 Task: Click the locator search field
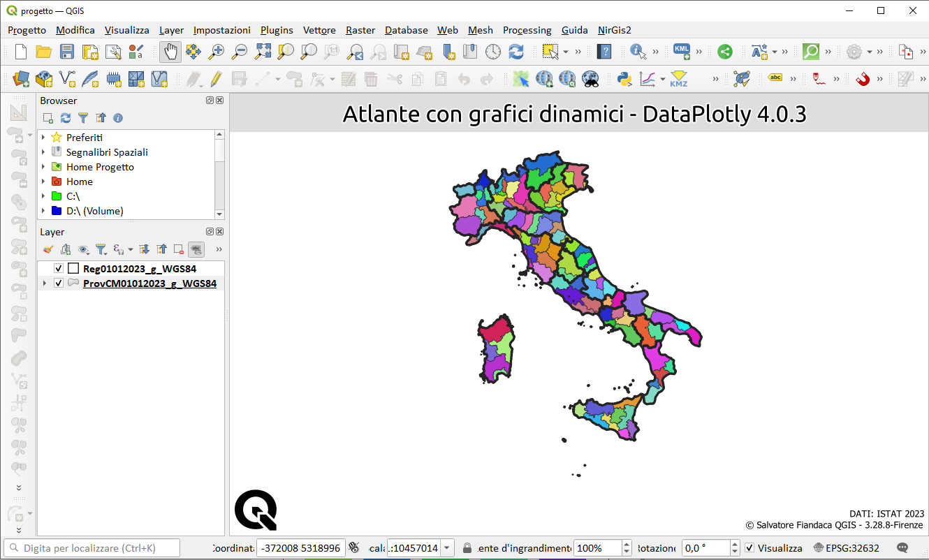92,548
